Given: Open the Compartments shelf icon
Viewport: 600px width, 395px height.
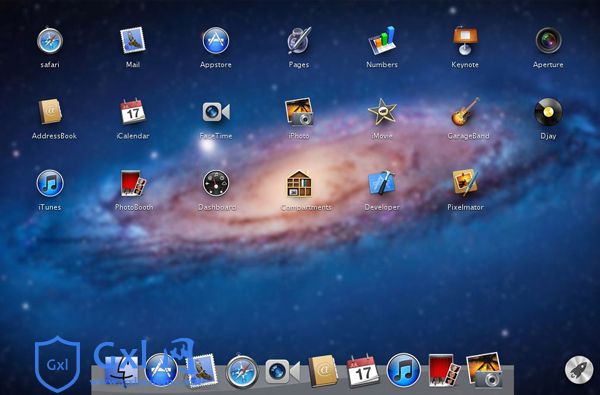Looking at the screenshot, I should pos(299,184).
